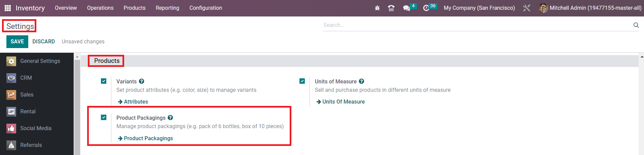The height and width of the screenshot is (155, 644).
Task: Disable the Product Packagings checkbox
Action: coord(104,117)
